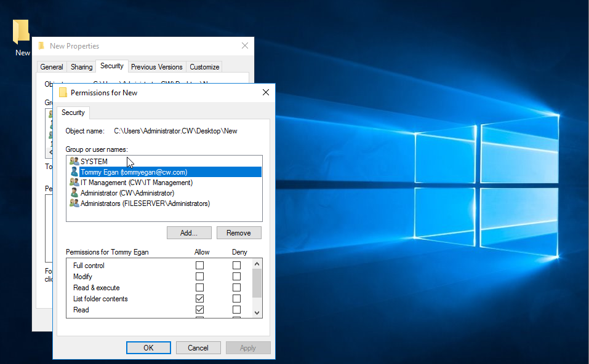Enable Allow checkbox for Full control
The image size is (589, 364).
199,266
